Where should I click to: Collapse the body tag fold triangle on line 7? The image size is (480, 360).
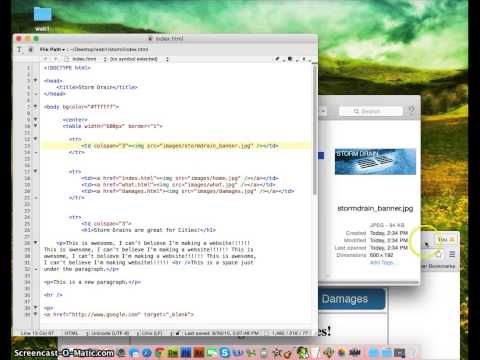pyautogui.click(x=35, y=106)
